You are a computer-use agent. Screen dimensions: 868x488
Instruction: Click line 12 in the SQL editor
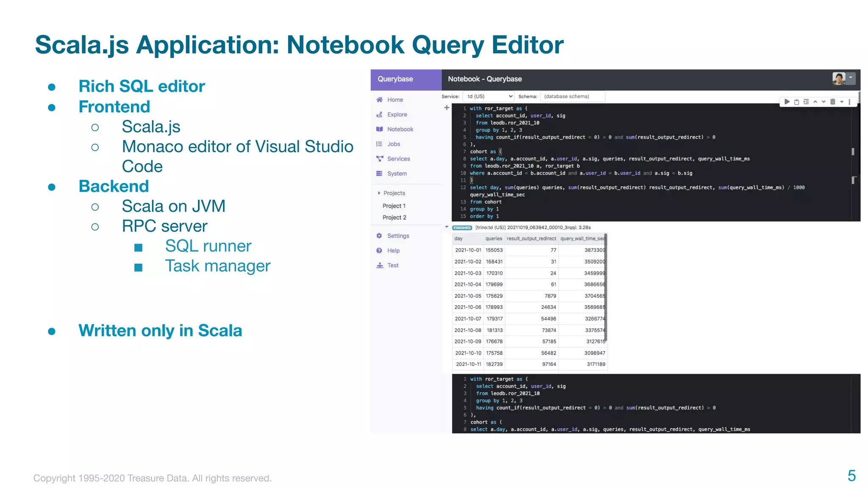(637, 187)
